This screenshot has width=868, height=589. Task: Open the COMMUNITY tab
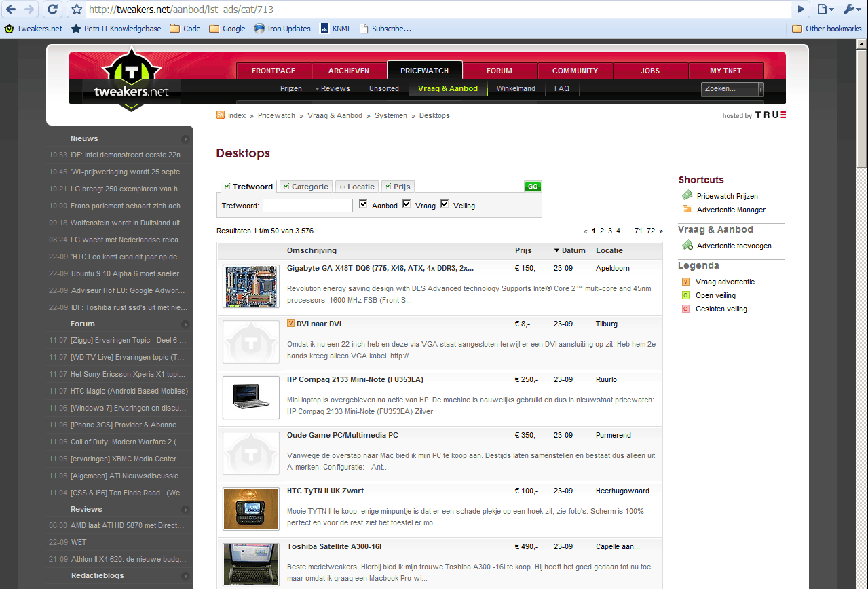(x=575, y=71)
